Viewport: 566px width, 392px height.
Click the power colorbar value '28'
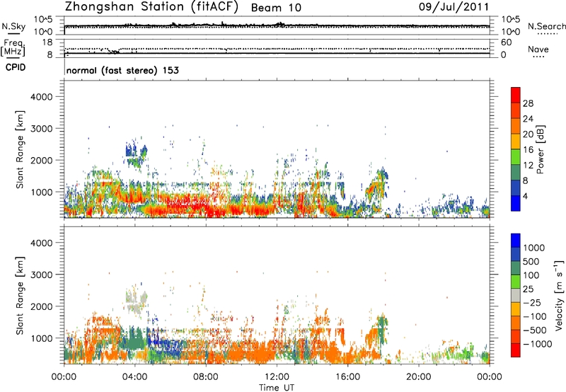coord(528,103)
